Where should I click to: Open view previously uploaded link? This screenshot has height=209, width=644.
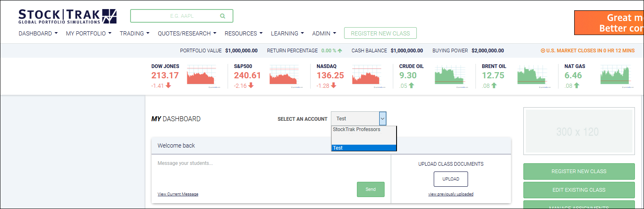point(451,194)
